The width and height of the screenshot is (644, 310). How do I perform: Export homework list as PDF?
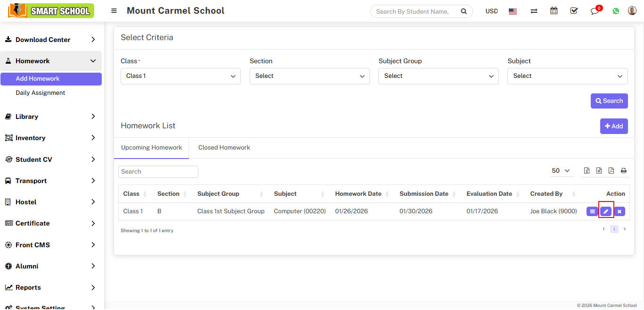point(611,171)
